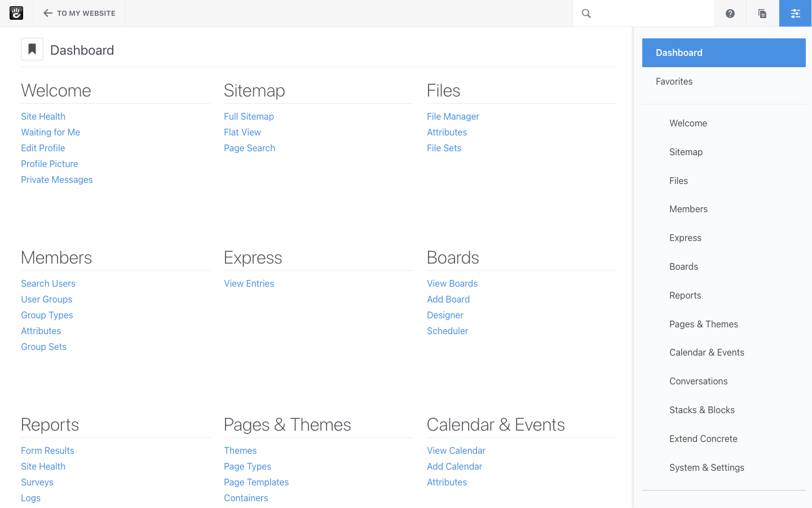Open the User Groups link
This screenshot has width=812, height=508.
pyautogui.click(x=46, y=299)
